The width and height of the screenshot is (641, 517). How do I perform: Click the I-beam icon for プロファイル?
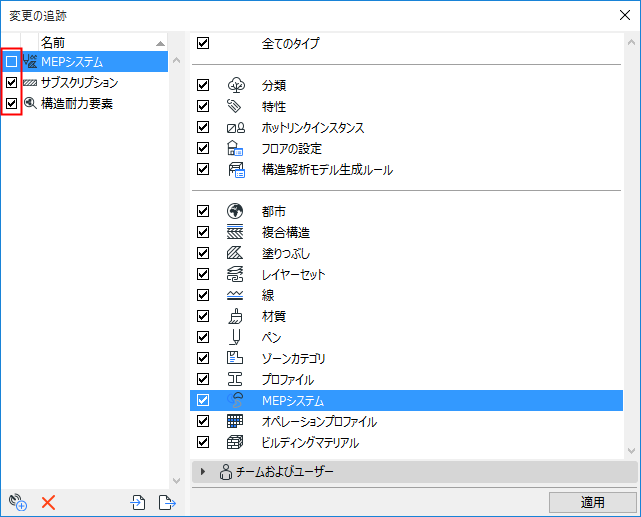click(235, 379)
